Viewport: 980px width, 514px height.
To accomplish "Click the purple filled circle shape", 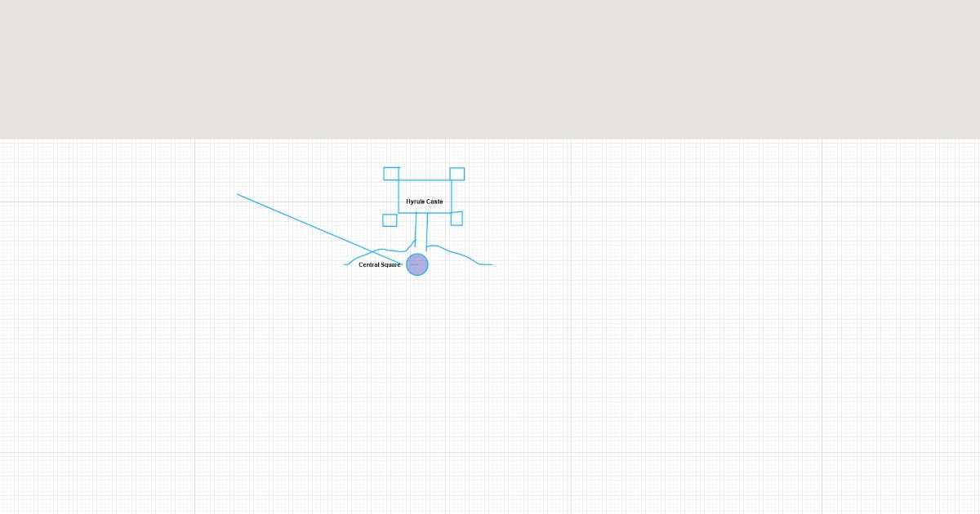I will click(417, 264).
